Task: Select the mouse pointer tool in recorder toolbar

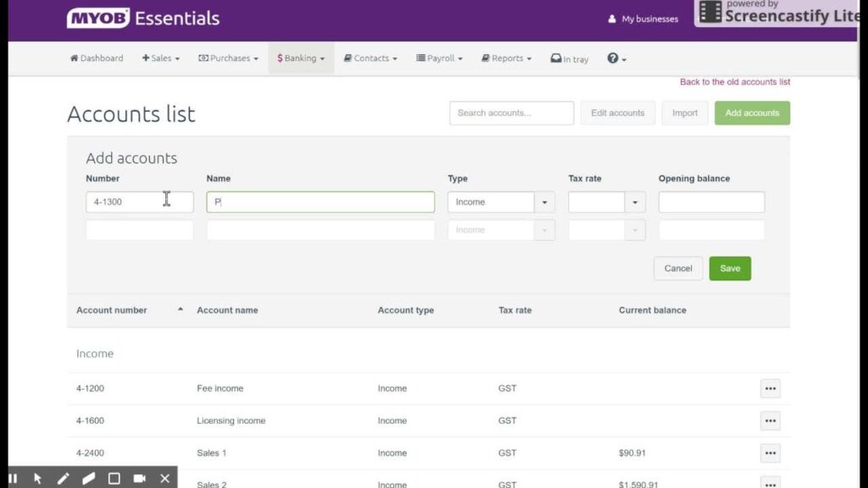Action: (x=38, y=479)
